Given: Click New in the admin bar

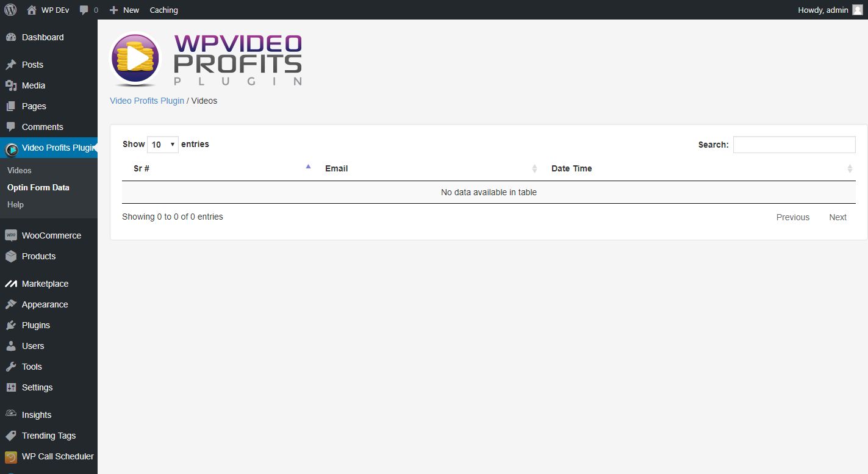Looking at the screenshot, I should [x=131, y=10].
